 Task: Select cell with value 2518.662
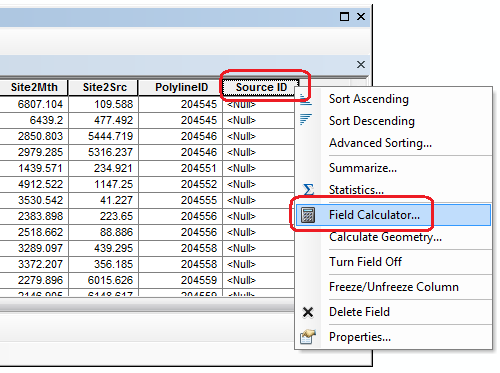pos(34,232)
